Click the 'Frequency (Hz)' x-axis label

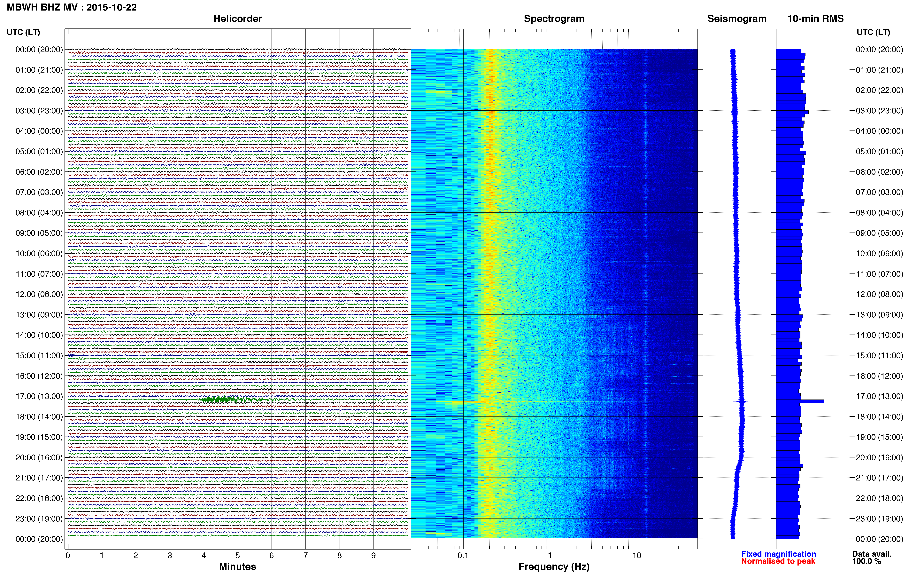(554, 566)
